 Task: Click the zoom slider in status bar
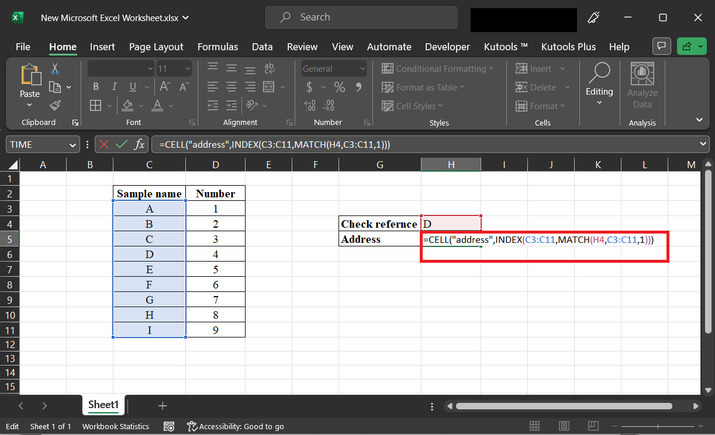pos(658,426)
